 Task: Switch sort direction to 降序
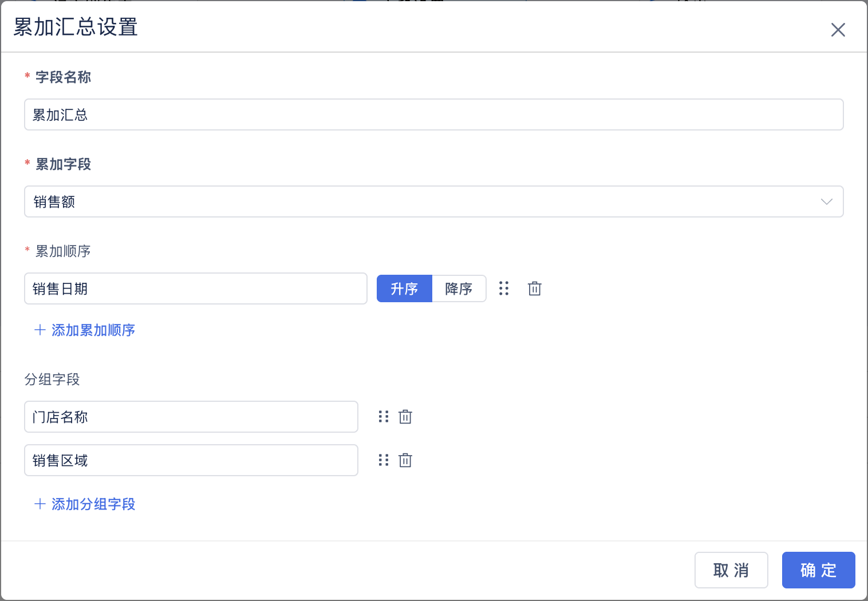(x=459, y=288)
